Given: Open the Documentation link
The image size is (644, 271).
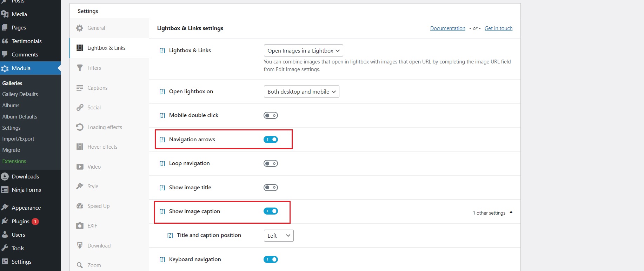Looking at the screenshot, I should pos(447,28).
